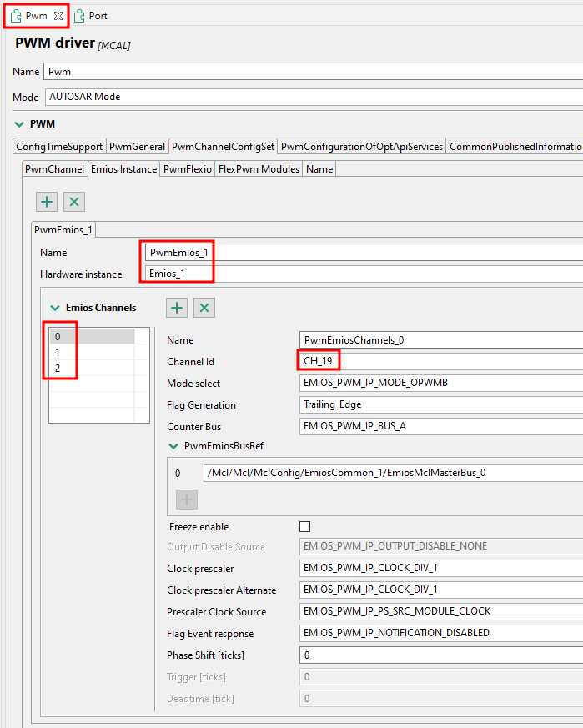Click the Port tab component icon
The width and height of the screenshot is (583, 728).
coord(79,16)
